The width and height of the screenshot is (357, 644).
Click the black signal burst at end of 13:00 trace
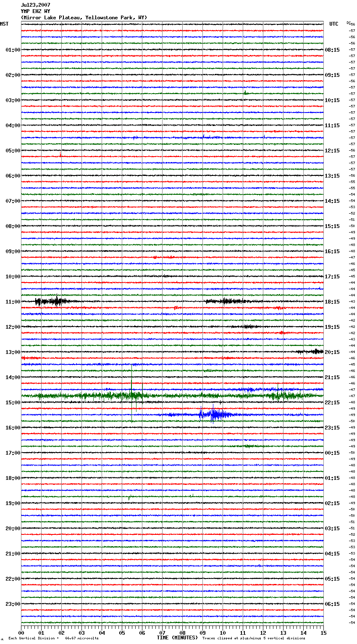click(x=310, y=351)
